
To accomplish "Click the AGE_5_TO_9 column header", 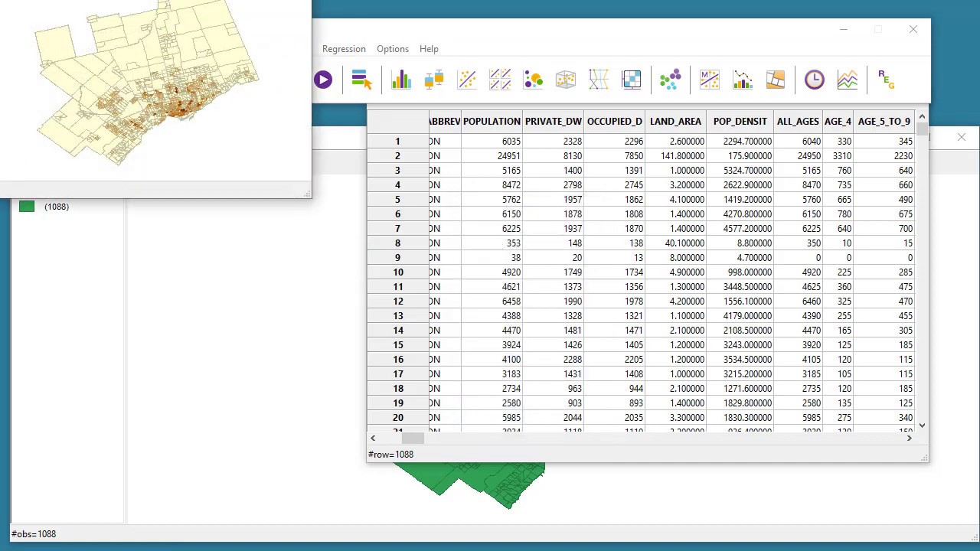I will 884,122.
